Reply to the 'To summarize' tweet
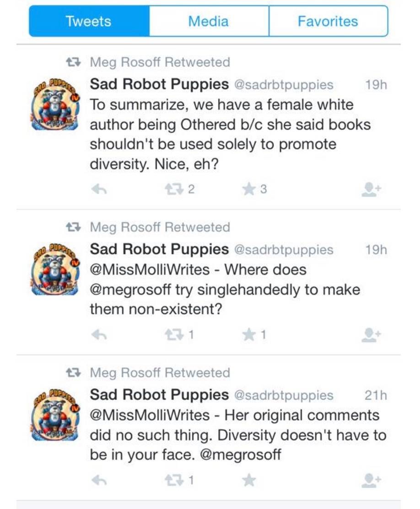 99,189
